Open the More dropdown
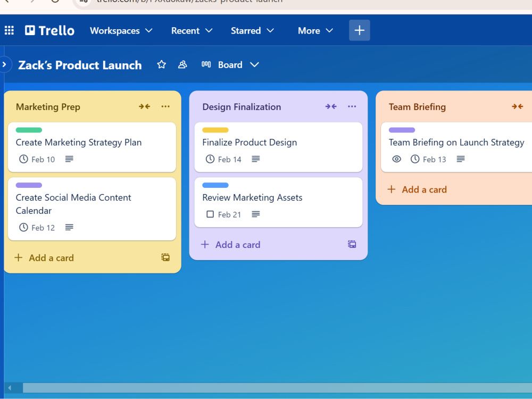Image resolution: width=532 pixels, height=399 pixels. (x=315, y=30)
